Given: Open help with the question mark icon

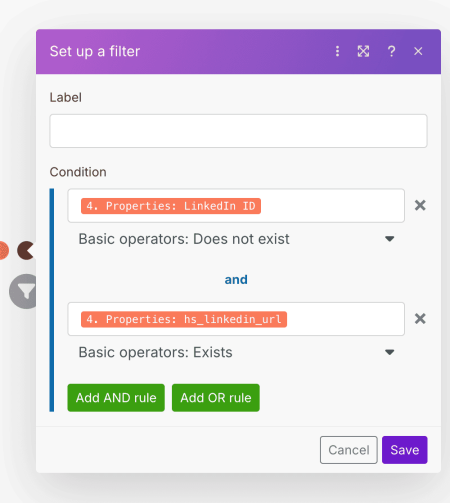Looking at the screenshot, I should 391,51.
